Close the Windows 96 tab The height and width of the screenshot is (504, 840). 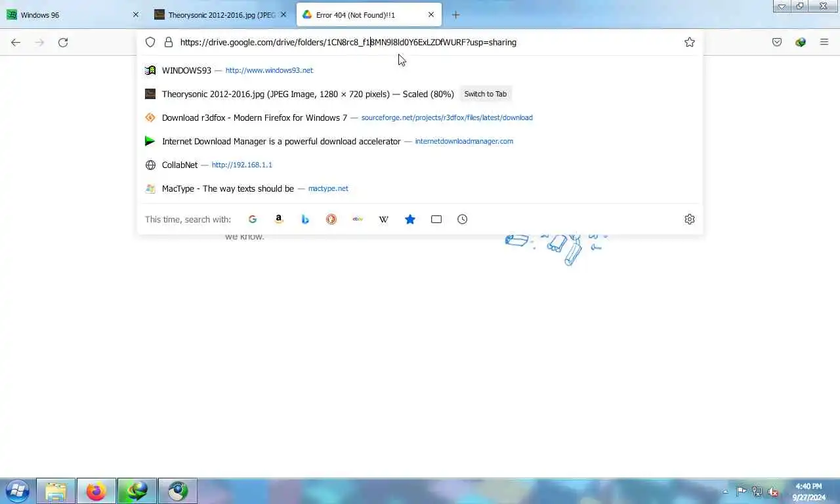(x=136, y=14)
